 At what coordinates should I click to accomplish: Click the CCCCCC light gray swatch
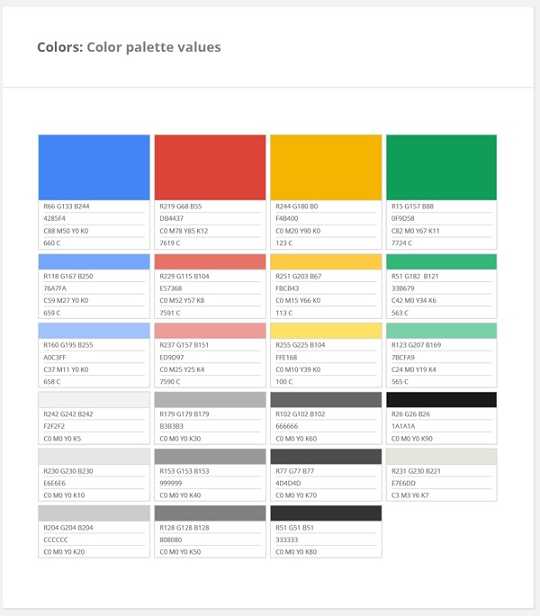coord(94,513)
